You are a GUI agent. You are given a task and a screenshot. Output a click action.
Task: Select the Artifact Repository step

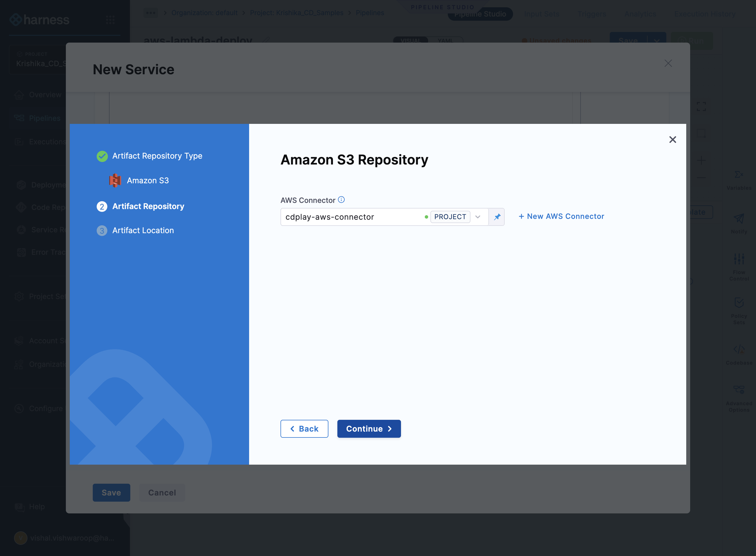[140, 206]
